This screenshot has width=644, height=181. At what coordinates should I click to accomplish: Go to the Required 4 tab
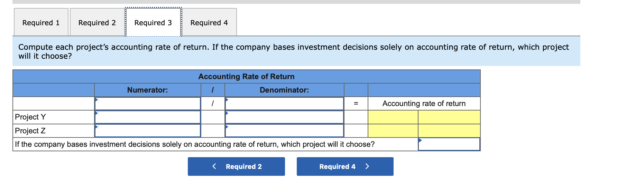point(209,23)
